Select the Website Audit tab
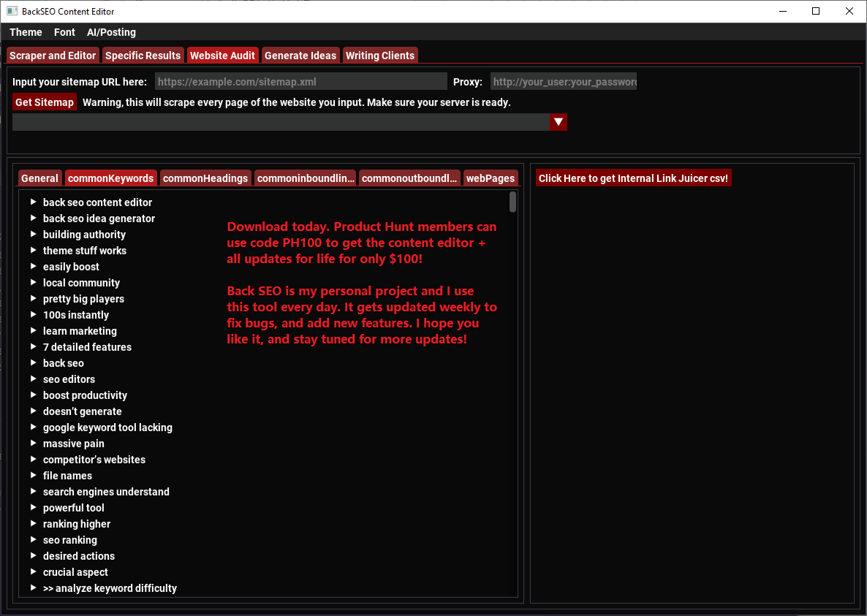Image resolution: width=867 pixels, height=616 pixels. coord(222,56)
